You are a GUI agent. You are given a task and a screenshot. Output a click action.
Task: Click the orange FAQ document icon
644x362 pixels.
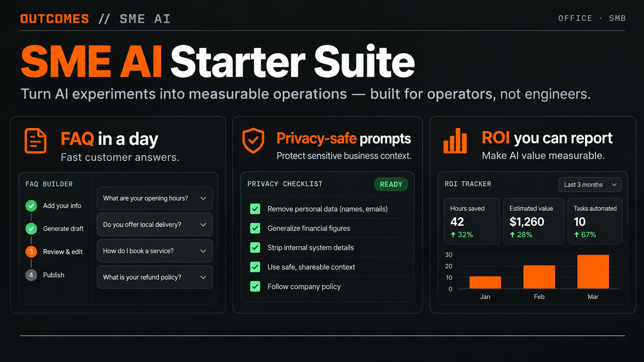click(x=35, y=141)
